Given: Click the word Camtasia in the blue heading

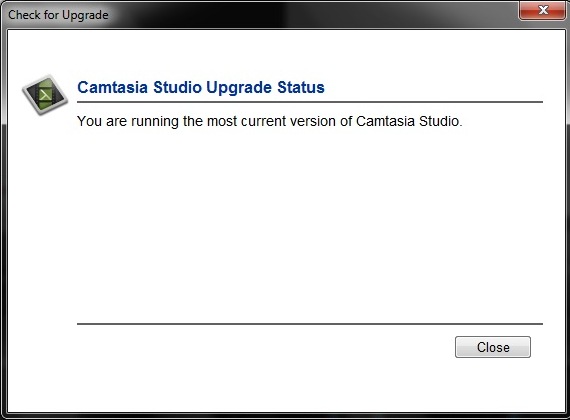Looking at the screenshot, I should (x=112, y=87).
